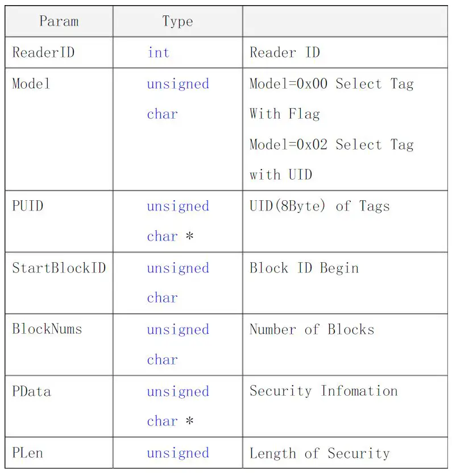Click the With Flag text
452x476 pixels.
point(284,114)
